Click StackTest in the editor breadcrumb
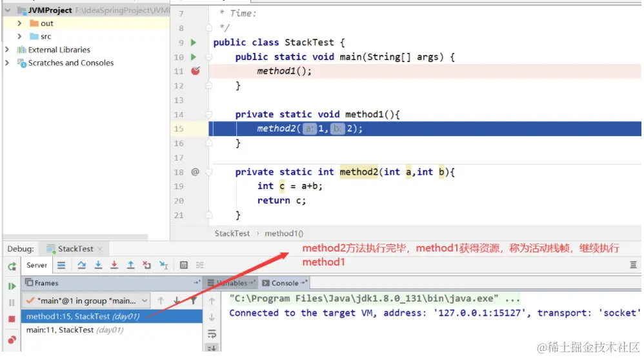 click(232, 234)
